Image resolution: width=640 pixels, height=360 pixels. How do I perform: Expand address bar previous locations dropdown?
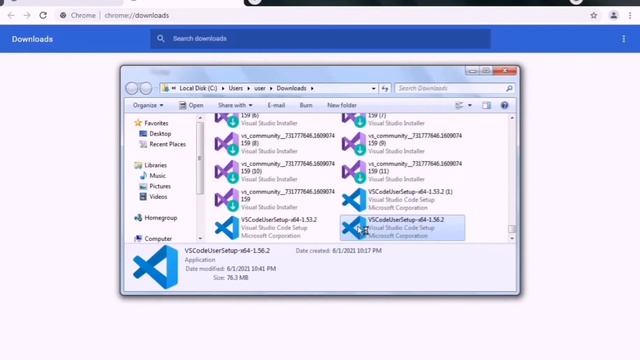[373, 89]
